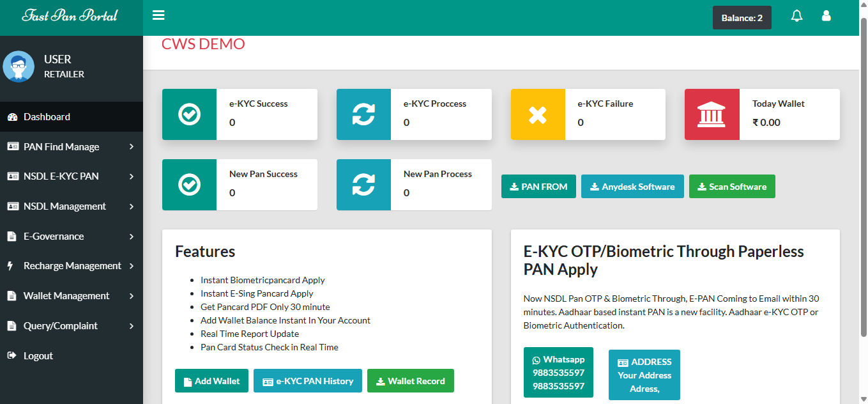
Task: Open the user profile icon in header
Action: (826, 17)
